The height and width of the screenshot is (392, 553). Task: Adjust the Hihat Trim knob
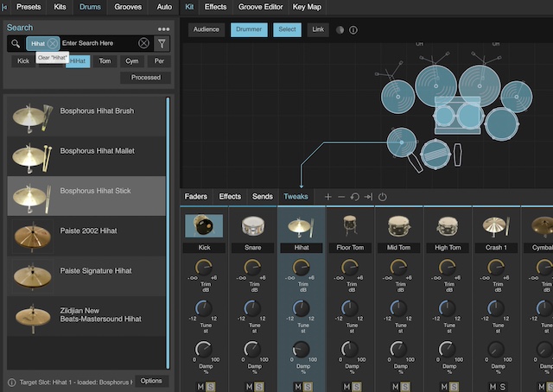[x=301, y=268]
